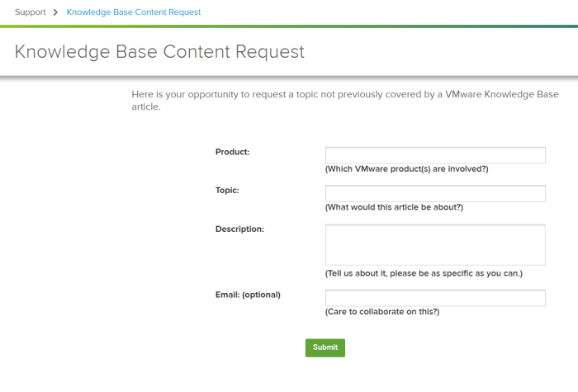
Task: Click the 'Which VMware product(s) are involved?' hint
Action: point(406,168)
